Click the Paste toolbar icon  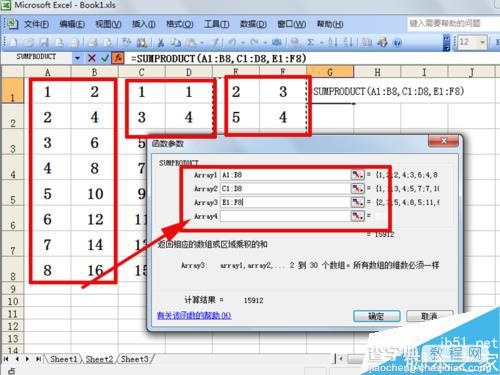pyautogui.click(x=192, y=42)
